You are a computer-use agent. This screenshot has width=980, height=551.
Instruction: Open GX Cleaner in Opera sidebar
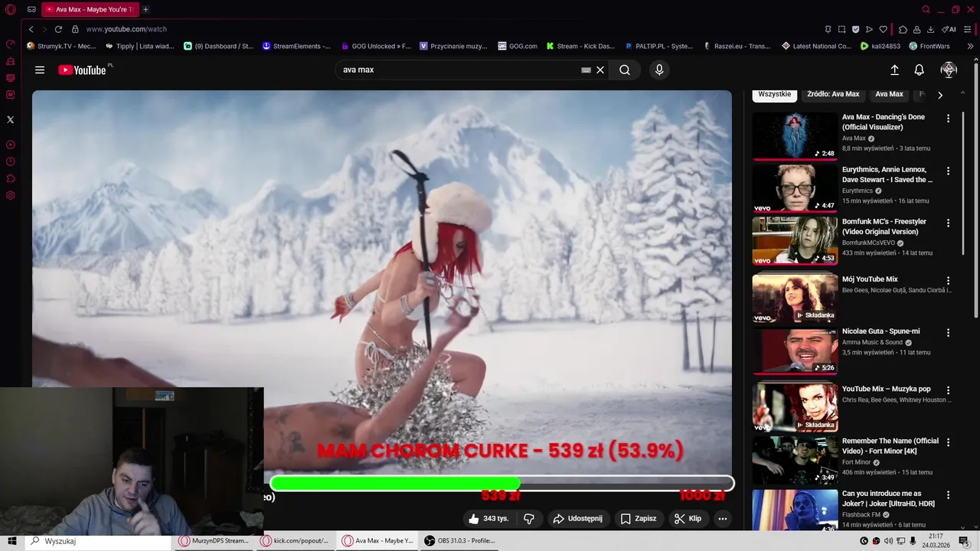click(11, 61)
